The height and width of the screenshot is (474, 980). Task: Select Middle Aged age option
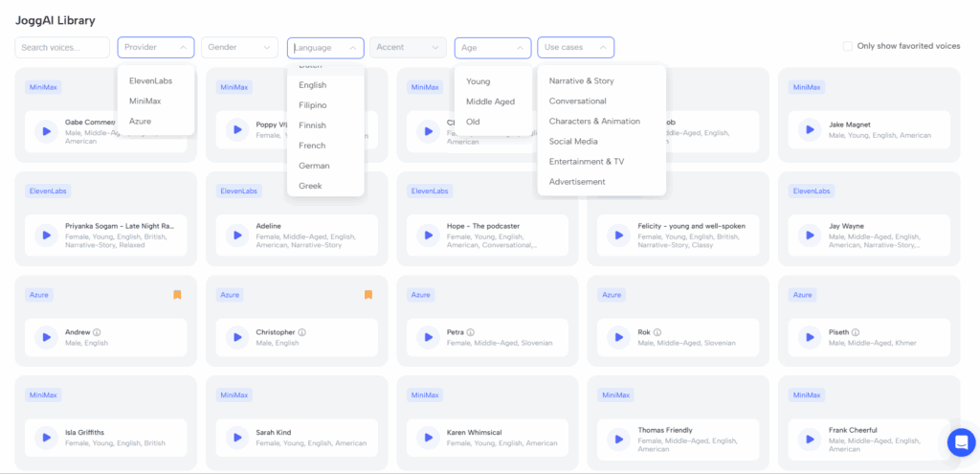(490, 102)
